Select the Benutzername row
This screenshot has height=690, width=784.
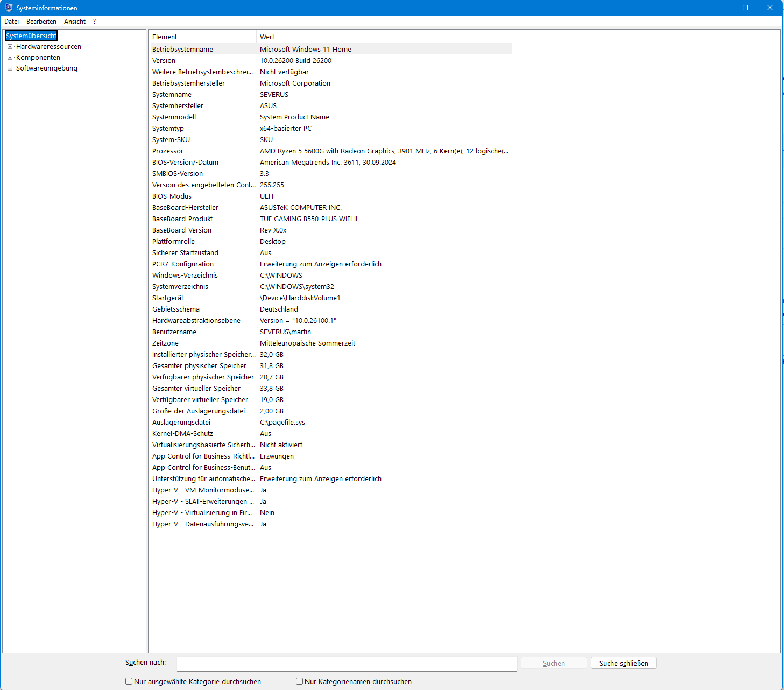330,332
